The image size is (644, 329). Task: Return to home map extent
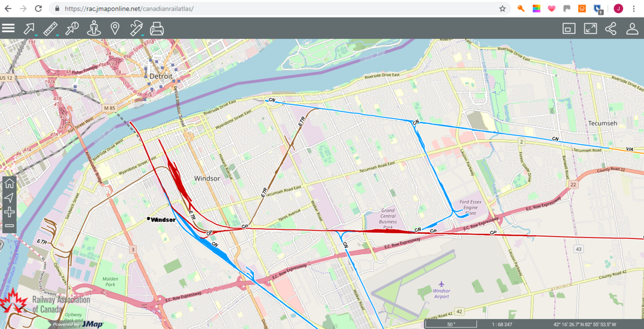tap(9, 183)
